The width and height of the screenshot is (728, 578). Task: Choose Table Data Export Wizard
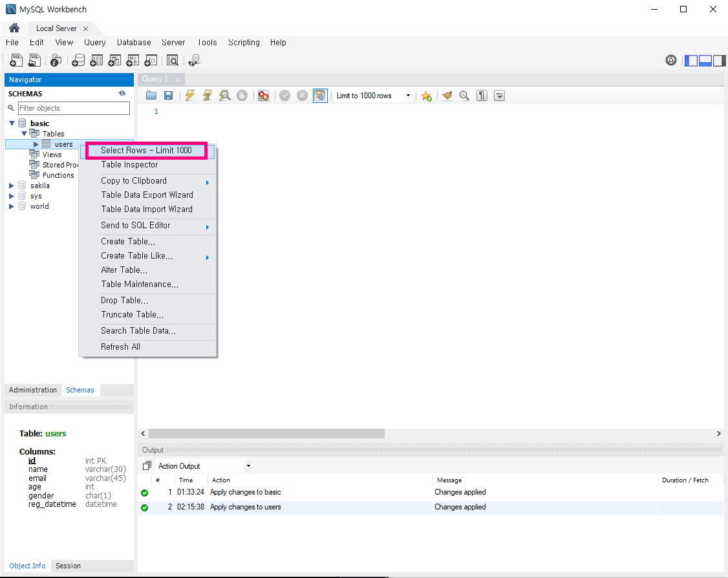click(147, 195)
